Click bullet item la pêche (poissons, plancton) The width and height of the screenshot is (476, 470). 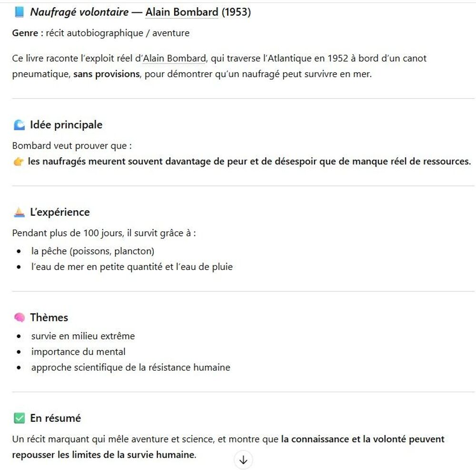[x=93, y=251]
